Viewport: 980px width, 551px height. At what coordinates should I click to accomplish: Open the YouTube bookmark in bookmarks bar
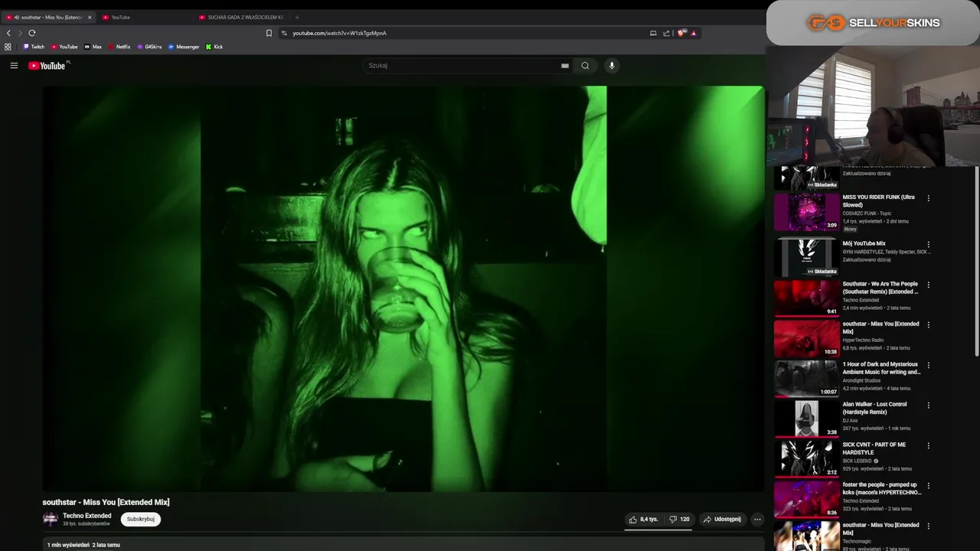64,47
